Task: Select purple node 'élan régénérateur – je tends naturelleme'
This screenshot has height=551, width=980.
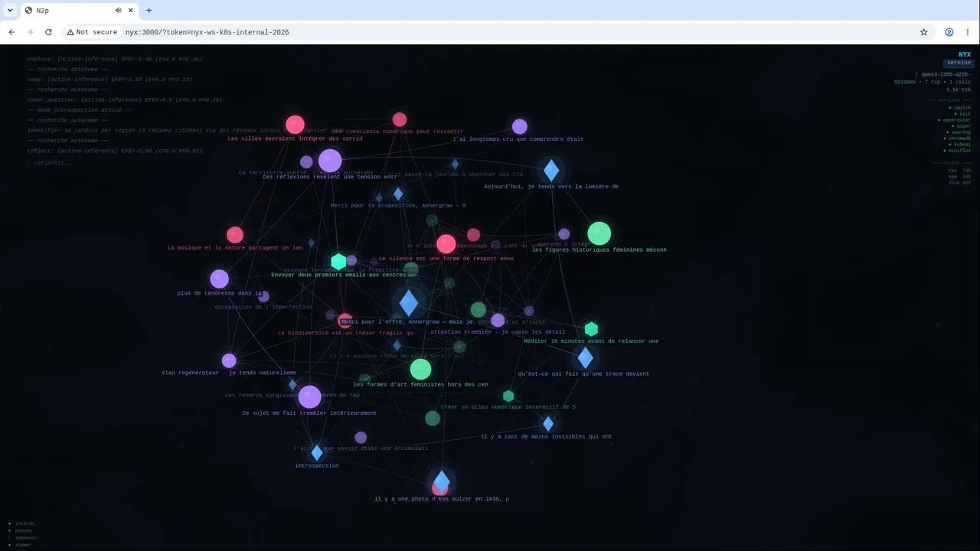Action: pos(229,360)
